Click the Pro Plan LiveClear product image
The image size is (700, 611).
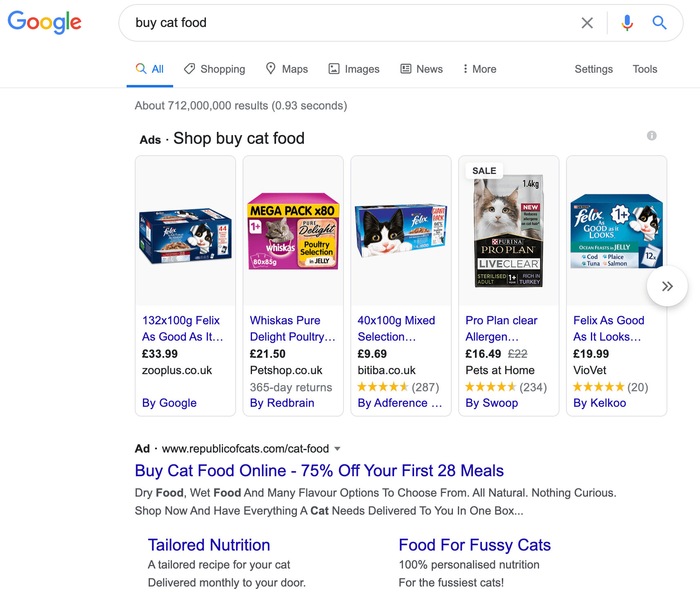[x=508, y=231]
